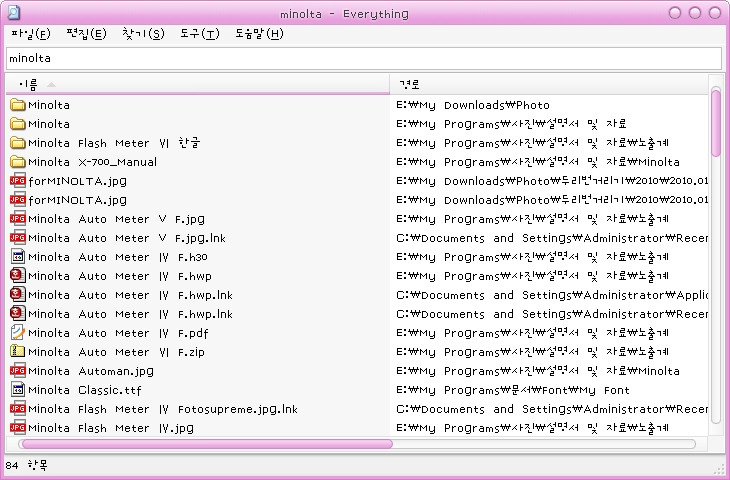
Task: Sort results by the 이름 column header
Action: click(x=200, y=84)
